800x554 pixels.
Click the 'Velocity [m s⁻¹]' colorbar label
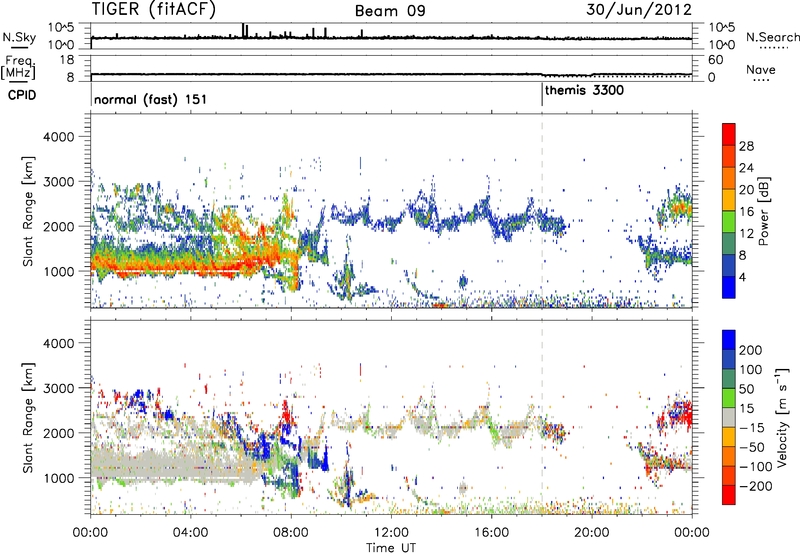tap(782, 417)
